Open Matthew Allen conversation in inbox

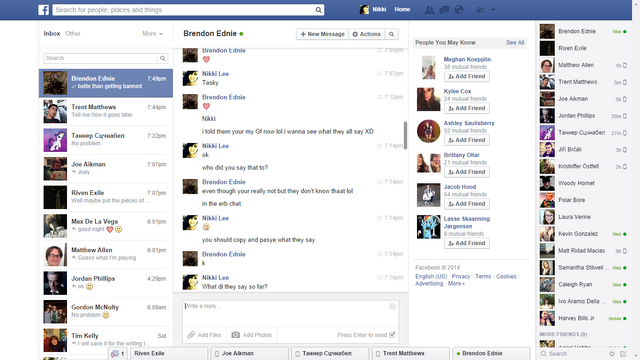pyautogui.click(x=106, y=254)
